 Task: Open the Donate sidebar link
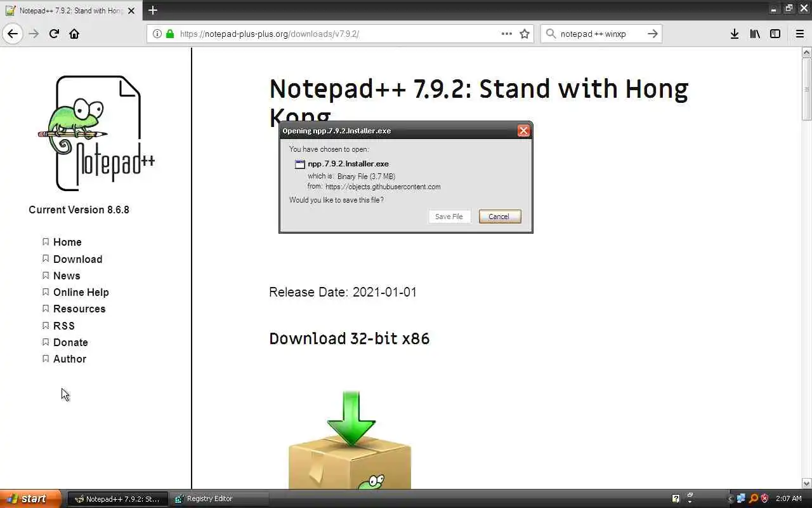pyautogui.click(x=70, y=342)
